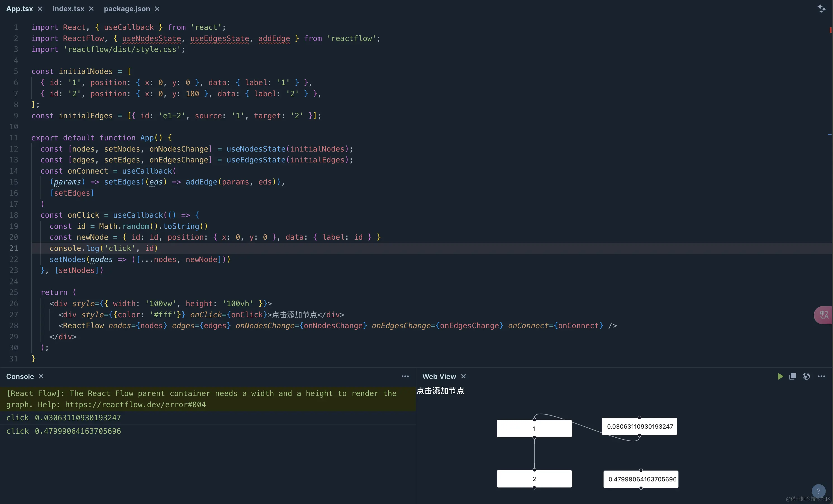833x504 pixels.
Task: Switch to the index.tsx tab
Action: 68,9
